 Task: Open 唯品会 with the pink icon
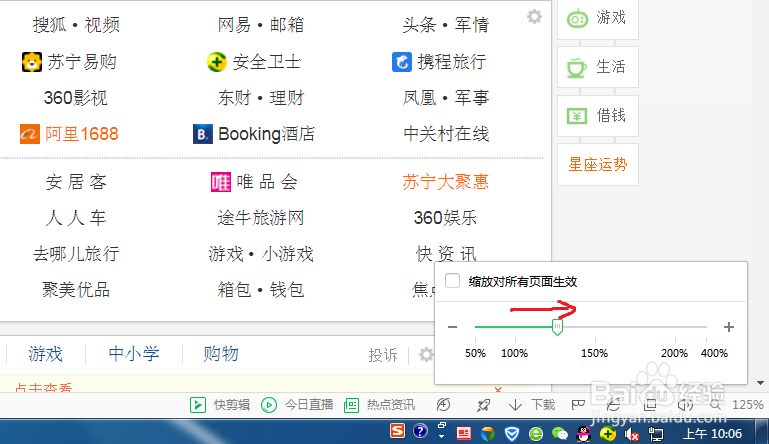[254, 182]
